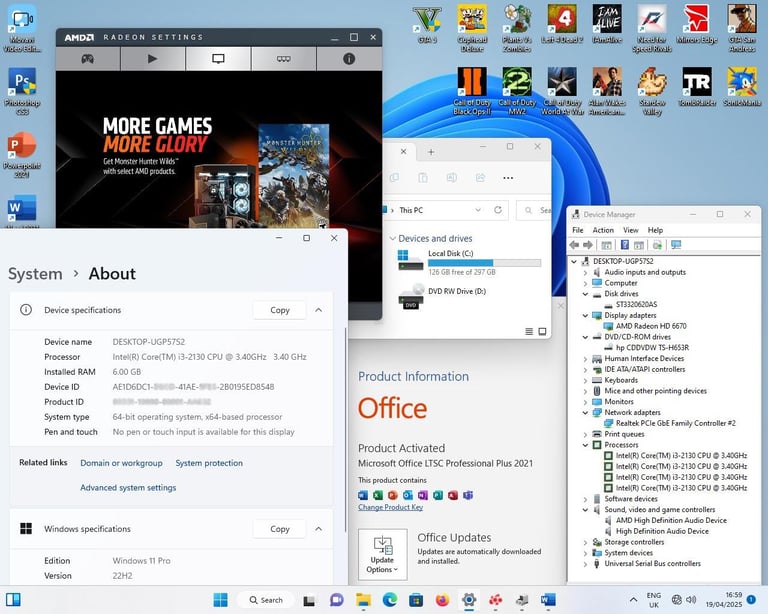This screenshot has width=768, height=614.
Task: Expand Audio inputs and outputs node
Action: click(x=585, y=272)
